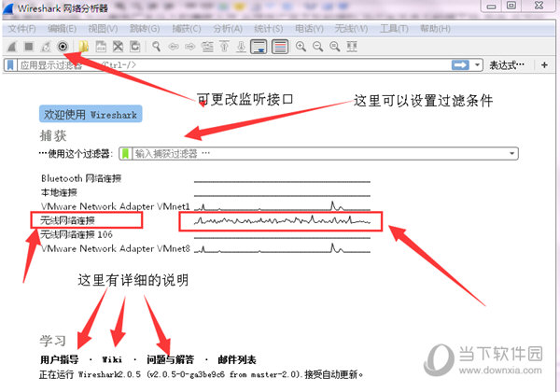This screenshot has width=560, height=392.
Task: Toggle packet list colorization
Action: tap(280, 47)
